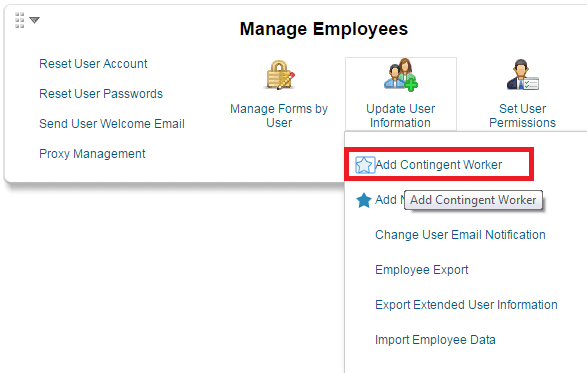Click the Manage Forms by User label

[279, 116]
